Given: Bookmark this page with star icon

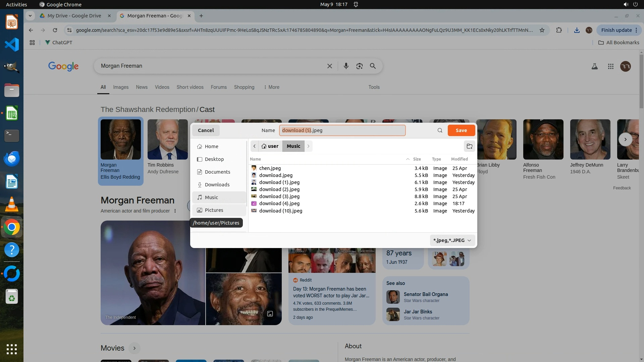Looking at the screenshot, I should click(542, 30).
